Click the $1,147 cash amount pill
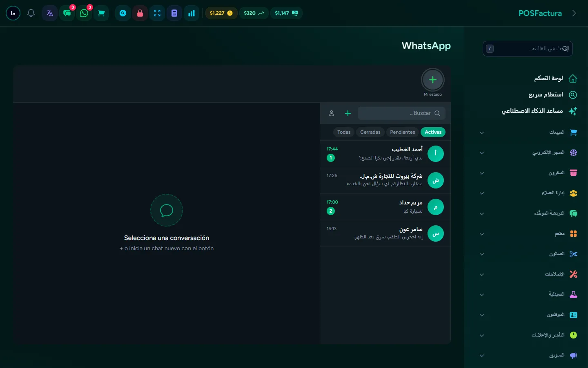The height and width of the screenshot is (368, 588). click(286, 13)
